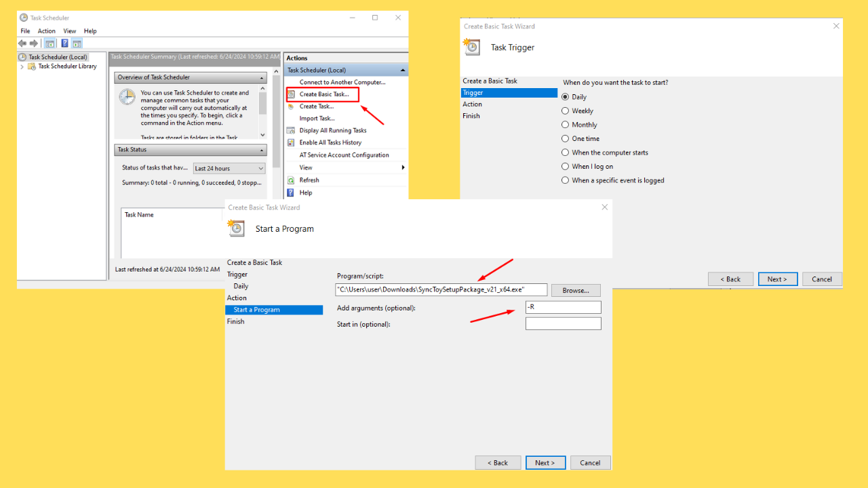Open the File menu in Task Scheduler
The width and height of the screenshot is (868, 488).
click(25, 31)
